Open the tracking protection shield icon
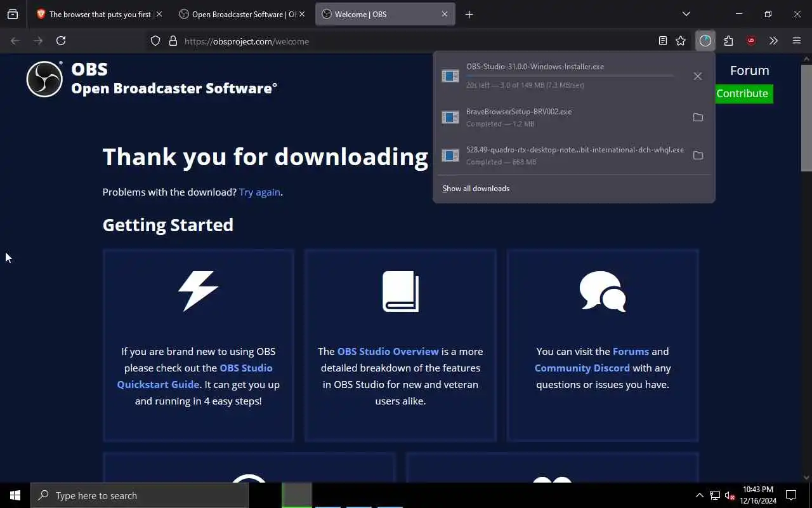The width and height of the screenshot is (812, 508). [155, 41]
